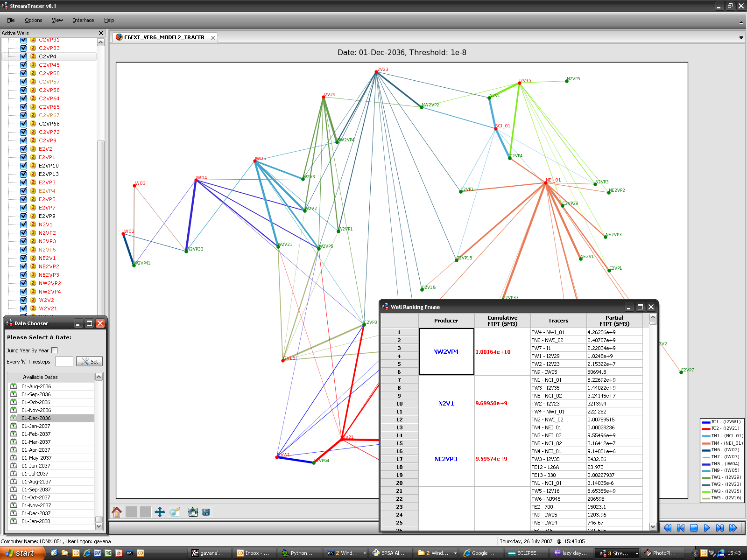Click the rewind double arrow button

pyautogui.click(x=668, y=528)
